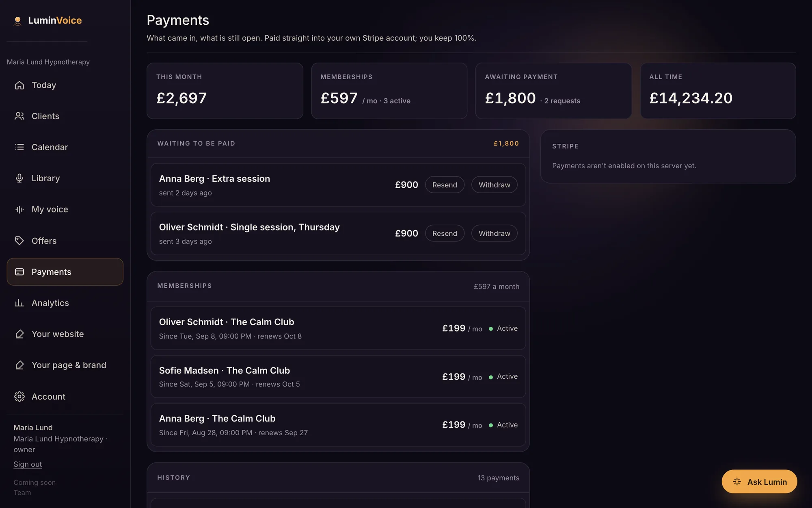Select Sofie Madsen · The Calm Club membership
This screenshot has width=812, height=508.
338,377
